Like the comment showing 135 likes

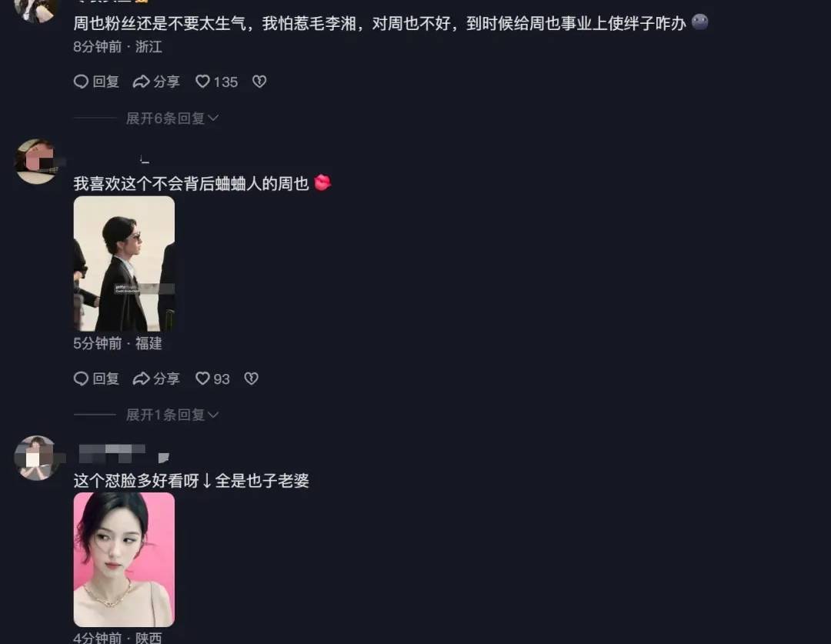coord(216,82)
